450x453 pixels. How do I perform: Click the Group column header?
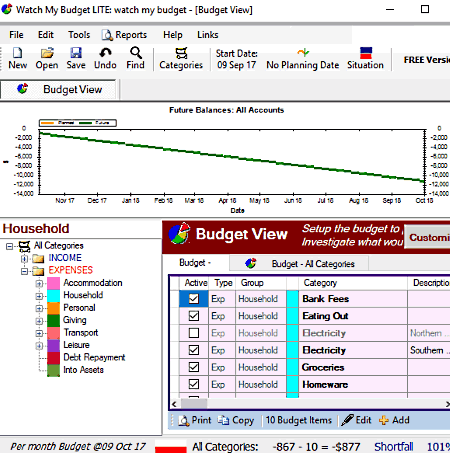pos(261,283)
